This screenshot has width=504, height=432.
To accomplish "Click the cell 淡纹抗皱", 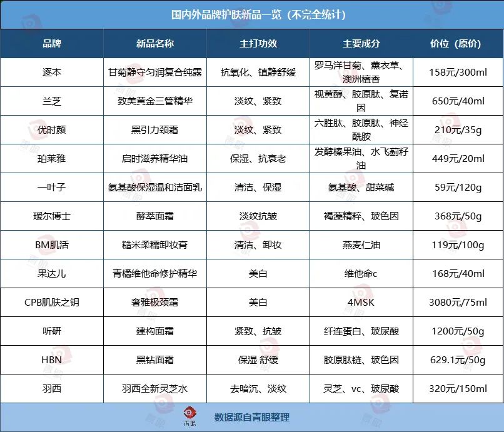I will (258, 216).
